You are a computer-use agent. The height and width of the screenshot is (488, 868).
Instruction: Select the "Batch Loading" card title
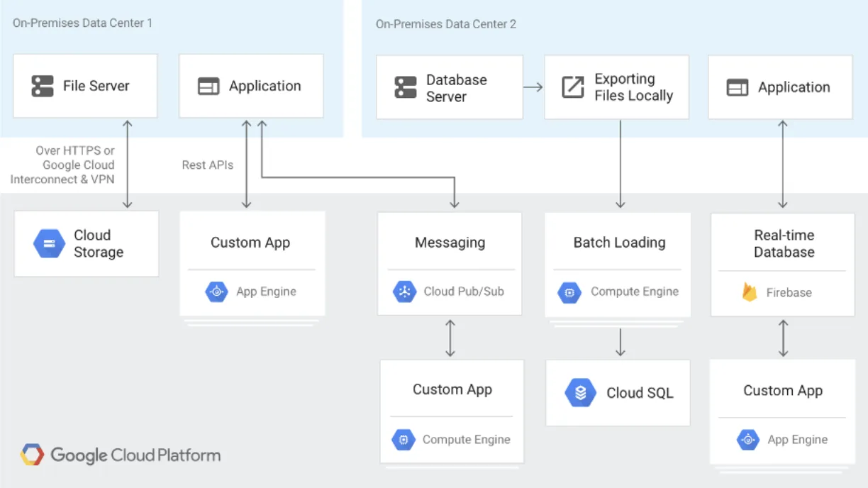tap(620, 243)
